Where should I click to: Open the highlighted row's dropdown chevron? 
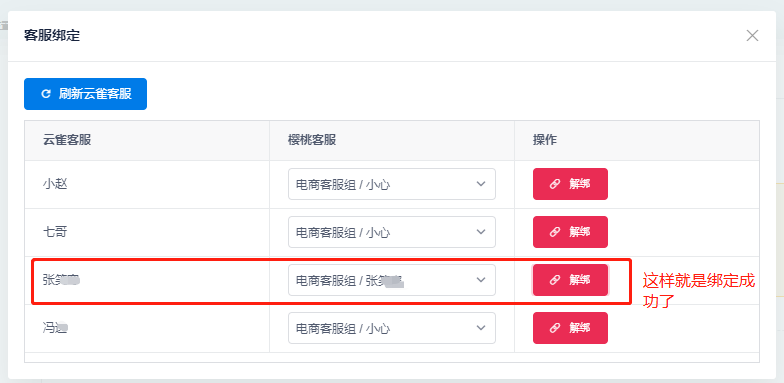(x=481, y=280)
